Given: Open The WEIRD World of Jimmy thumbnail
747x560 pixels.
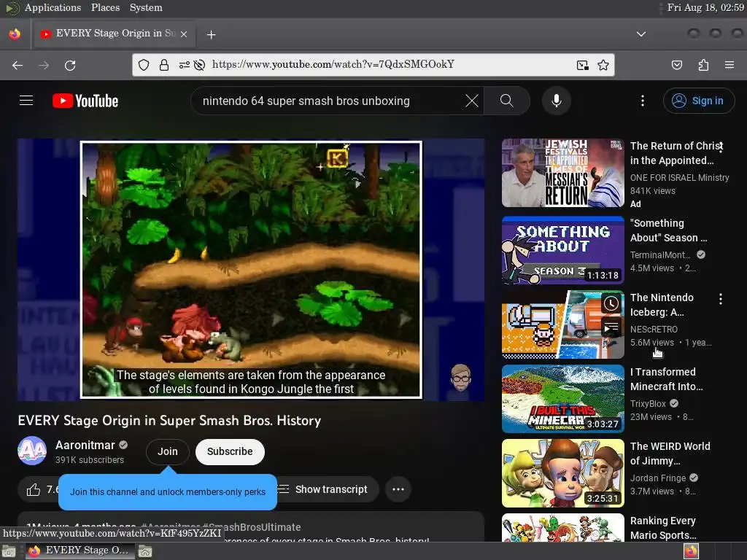Looking at the screenshot, I should click(x=563, y=473).
